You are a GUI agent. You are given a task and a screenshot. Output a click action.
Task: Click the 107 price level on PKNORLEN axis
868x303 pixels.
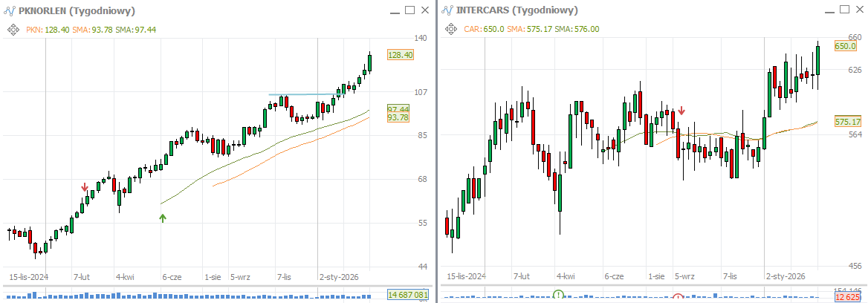(x=421, y=92)
